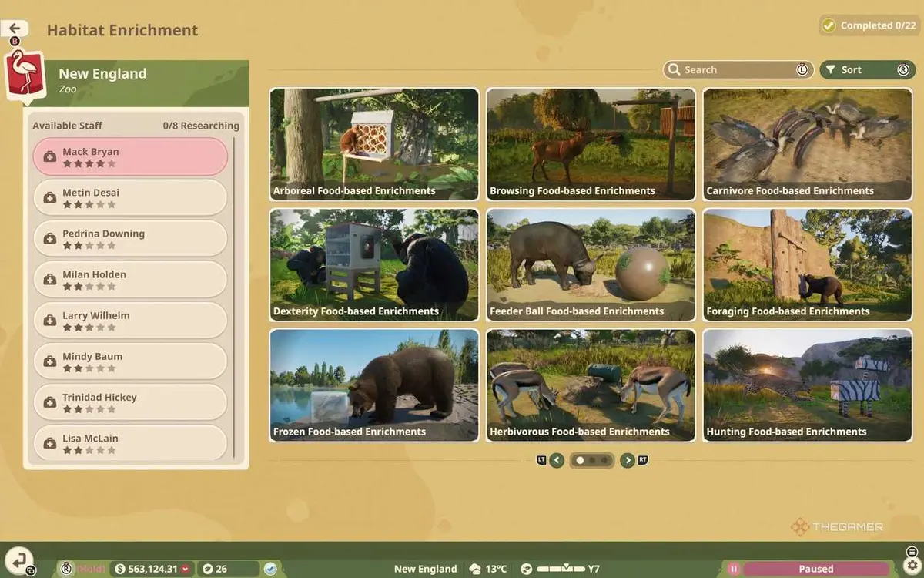Image resolution: width=924 pixels, height=578 pixels.
Task: Click the Completed checkmark icon
Action: (x=829, y=25)
